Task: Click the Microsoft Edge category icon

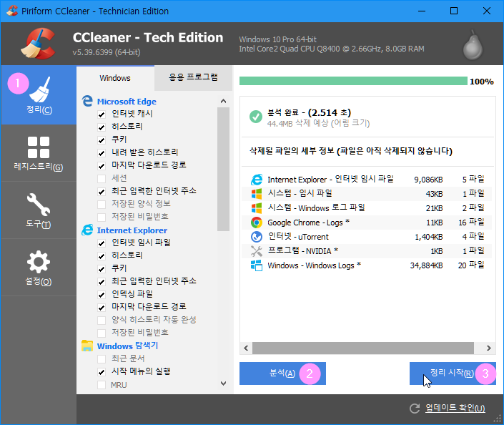Action: point(87,101)
